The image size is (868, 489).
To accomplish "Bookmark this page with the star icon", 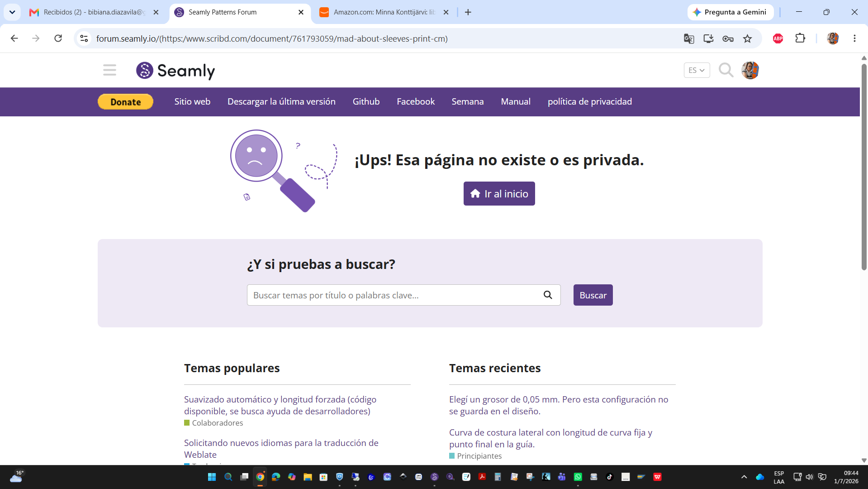I will [x=747, y=38].
